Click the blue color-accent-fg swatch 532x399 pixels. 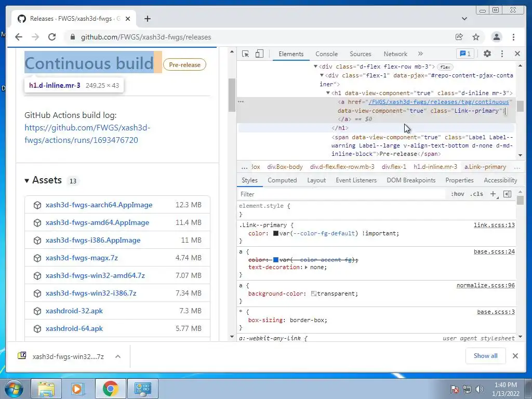point(275,260)
